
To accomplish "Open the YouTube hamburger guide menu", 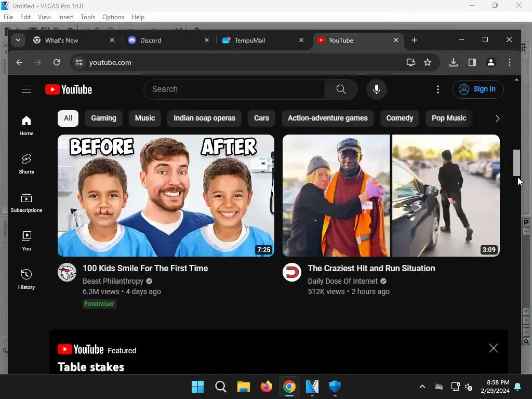I will click(x=26, y=89).
